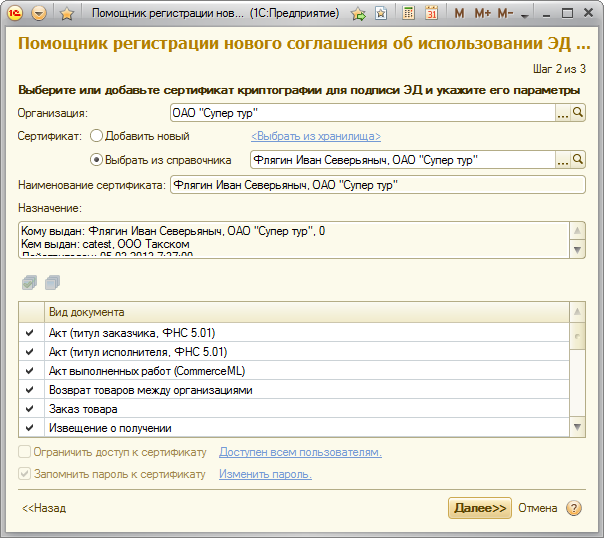This screenshot has height=538, width=604.
Task: Click the 'Выбрать из хранилища' link
Action: 315,136
